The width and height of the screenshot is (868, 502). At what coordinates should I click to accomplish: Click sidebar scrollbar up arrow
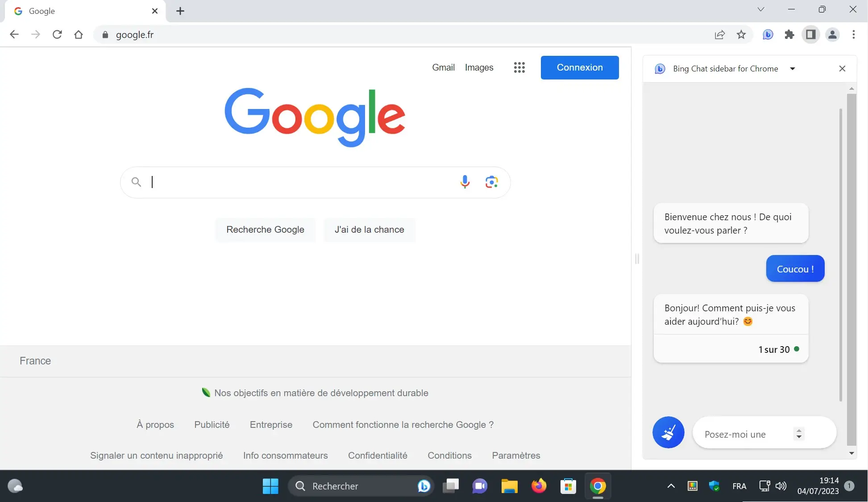(x=851, y=88)
